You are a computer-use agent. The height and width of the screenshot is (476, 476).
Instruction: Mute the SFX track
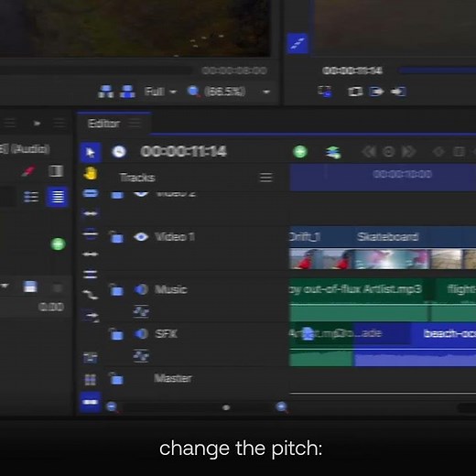[x=141, y=334]
